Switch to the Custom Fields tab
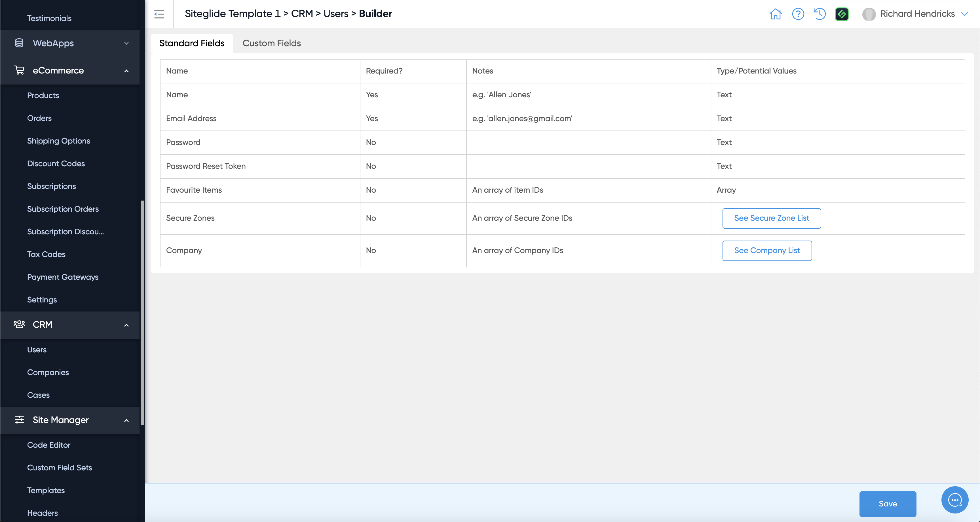Screen dimensions: 980x522 [x=272, y=43]
